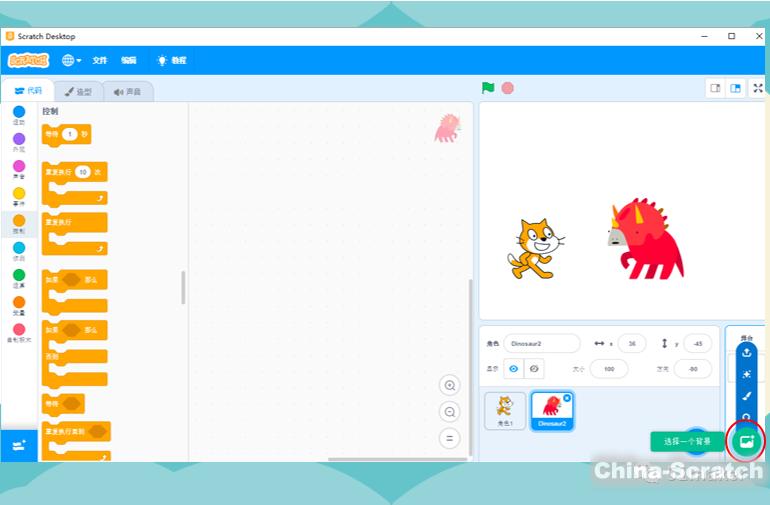Reset workspace zoom with equals icon
This screenshot has height=505, width=770.
450,438
